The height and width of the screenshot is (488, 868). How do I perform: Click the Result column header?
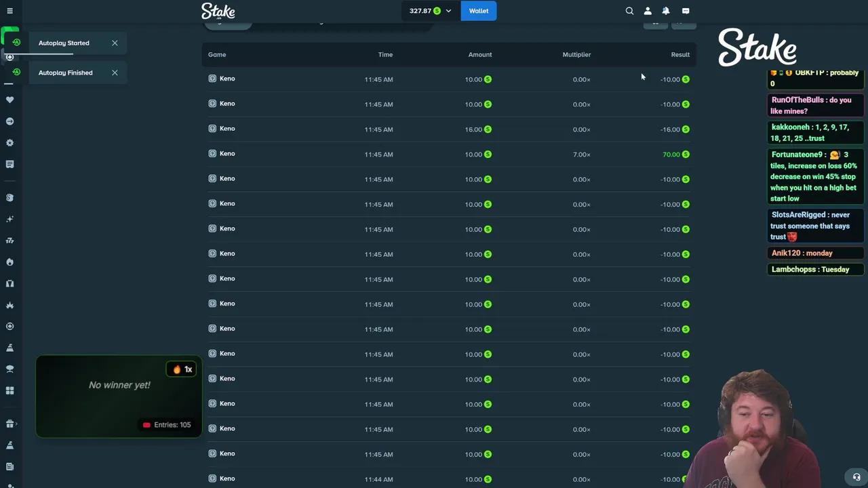click(680, 54)
